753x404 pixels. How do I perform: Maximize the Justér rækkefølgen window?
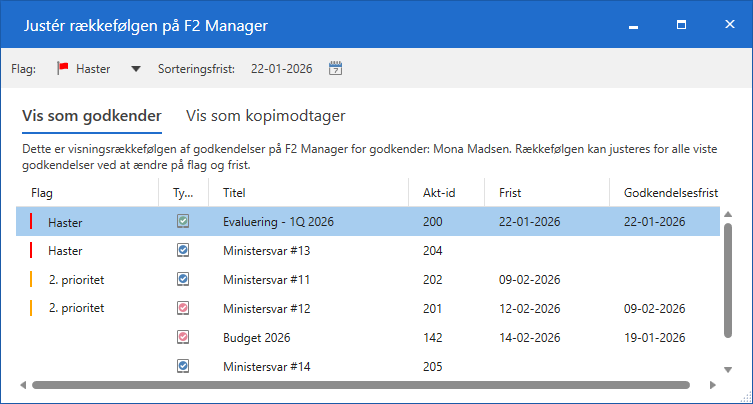(x=681, y=23)
